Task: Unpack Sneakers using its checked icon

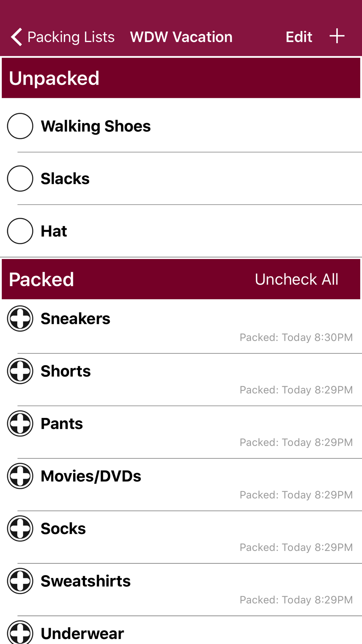Action: point(20,319)
